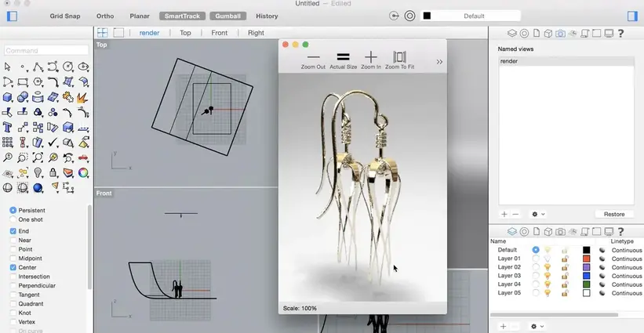The height and width of the screenshot is (333, 644).
Task: Expand render window toolbar overflow chevron
Action: pos(439,62)
